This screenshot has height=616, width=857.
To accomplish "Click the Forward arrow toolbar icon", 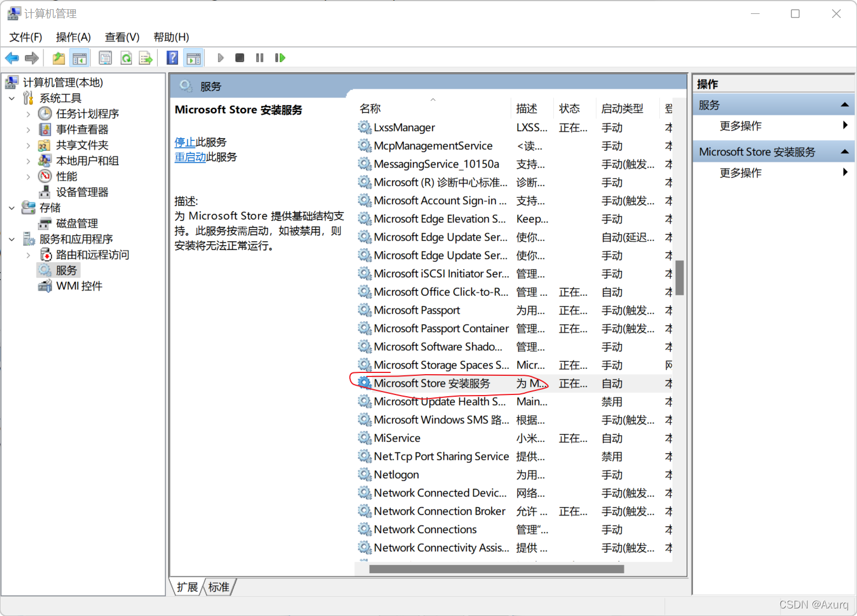I will 32,58.
